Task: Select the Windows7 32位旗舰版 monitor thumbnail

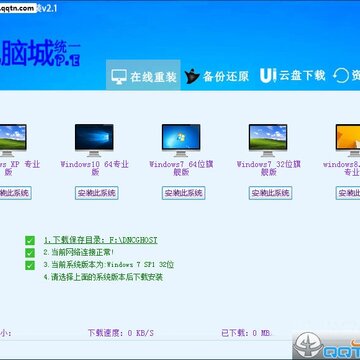Action: (268, 140)
